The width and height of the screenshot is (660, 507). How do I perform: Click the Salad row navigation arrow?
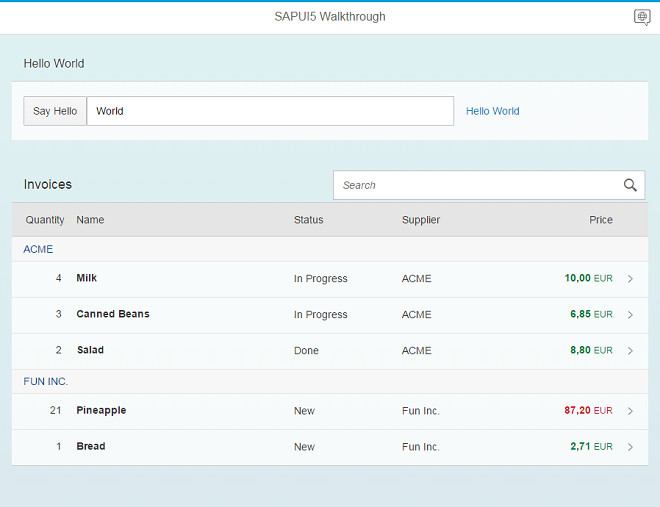pos(630,351)
